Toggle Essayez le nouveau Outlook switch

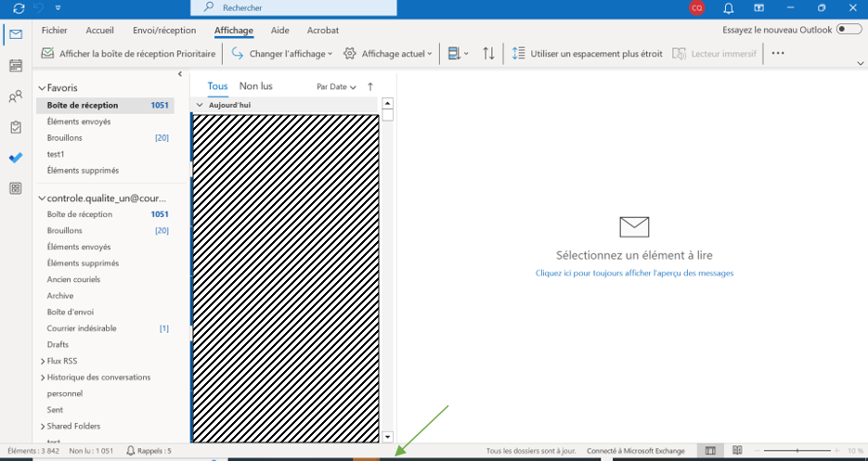click(x=849, y=30)
